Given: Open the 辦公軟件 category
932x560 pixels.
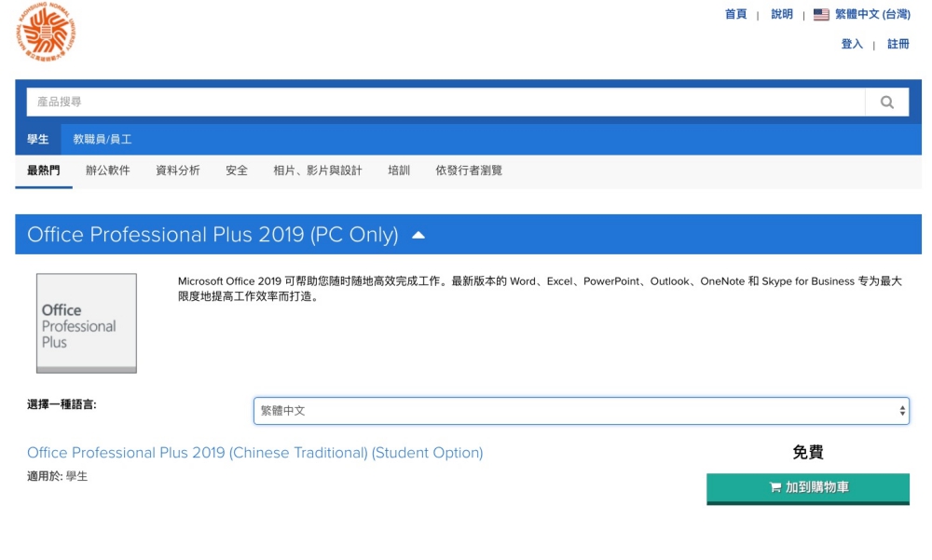Looking at the screenshot, I should pos(107,171).
